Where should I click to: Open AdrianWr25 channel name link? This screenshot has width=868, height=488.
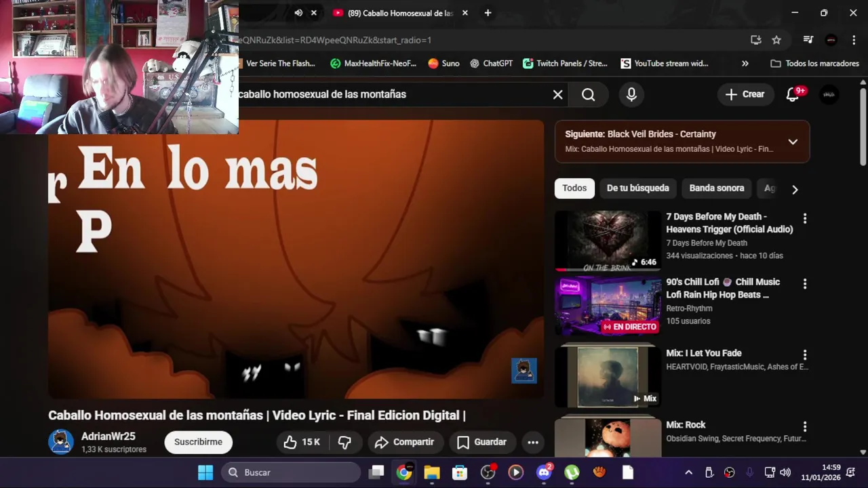pyautogui.click(x=108, y=436)
